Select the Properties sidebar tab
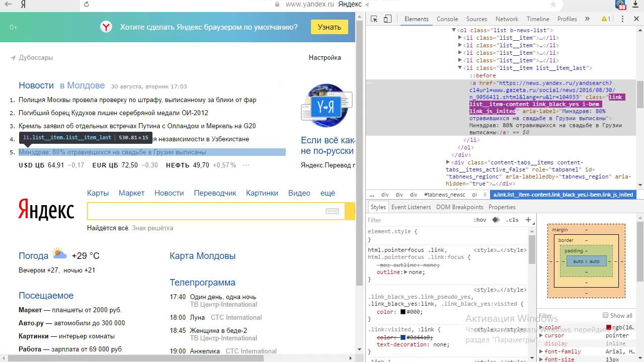The height and width of the screenshot is (362, 644). click(502, 207)
